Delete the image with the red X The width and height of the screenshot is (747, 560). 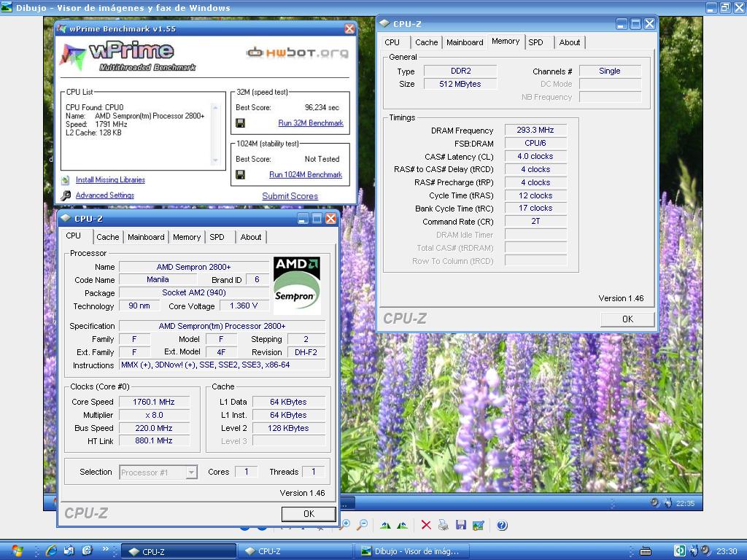(x=426, y=525)
